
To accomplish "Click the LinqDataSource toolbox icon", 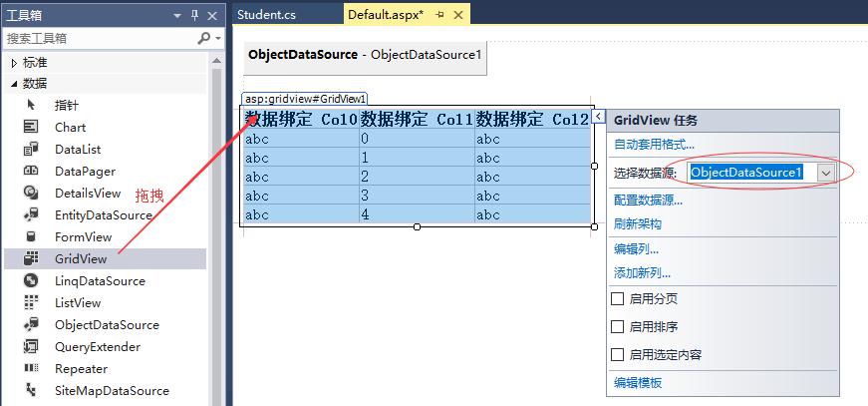I will pyautogui.click(x=32, y=281).
